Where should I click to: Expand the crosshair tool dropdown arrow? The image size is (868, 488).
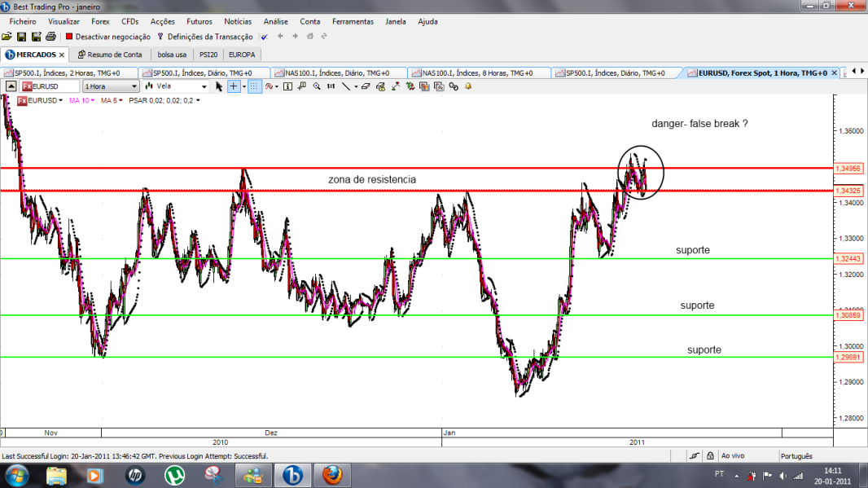244,86
